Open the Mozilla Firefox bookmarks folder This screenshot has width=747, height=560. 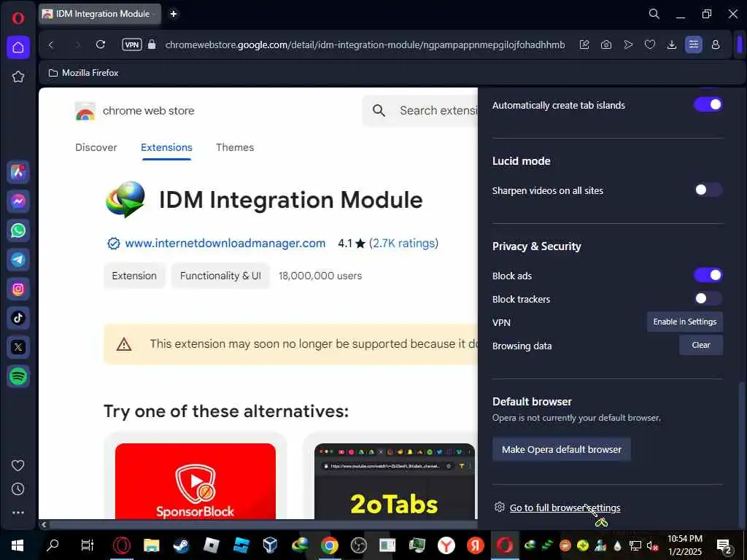click(x=84, y=73)
